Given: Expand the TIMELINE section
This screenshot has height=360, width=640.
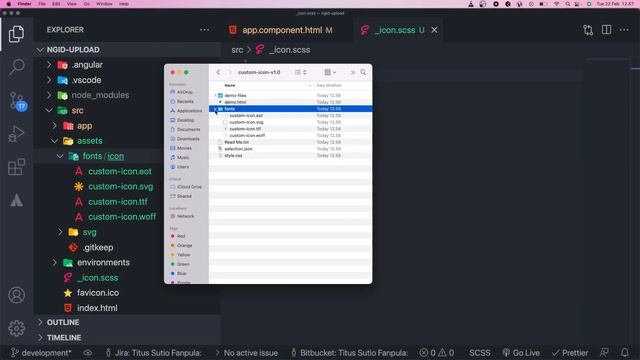Looking at the screenshot, I should [x=40, y=338].
